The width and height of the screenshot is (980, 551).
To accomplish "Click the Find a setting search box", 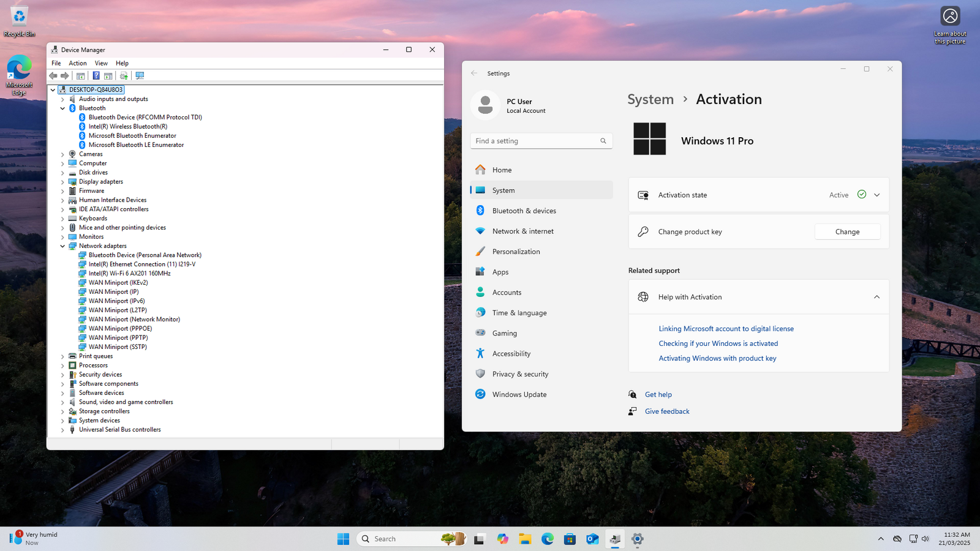I will coord(541,141).
